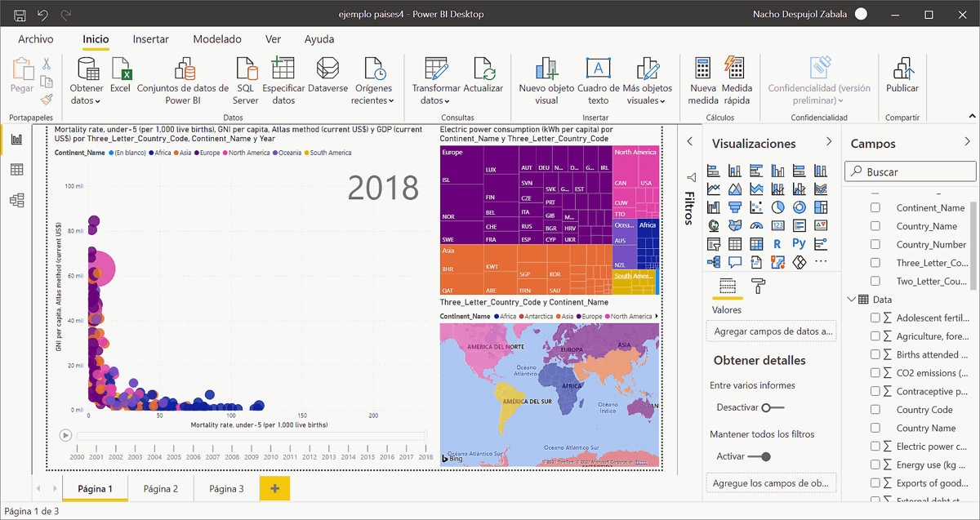Check the CO2 emissions field

tap(875, 373)
